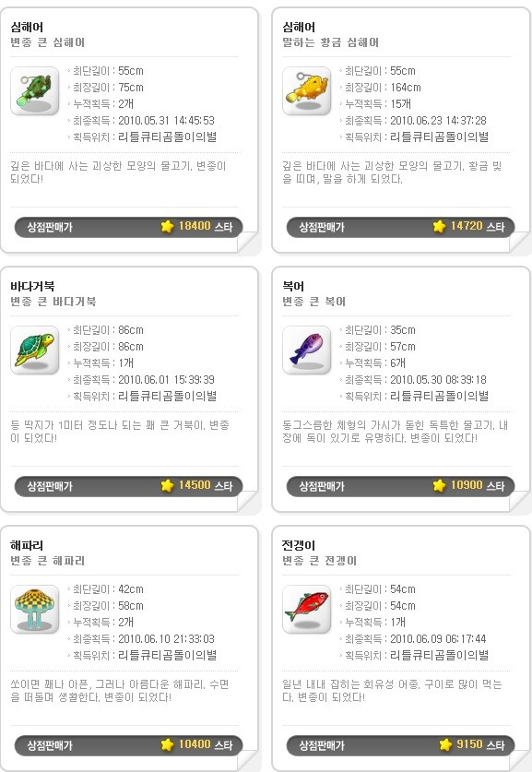
Task: Open the 복어 card title
Action: [293, 286]
